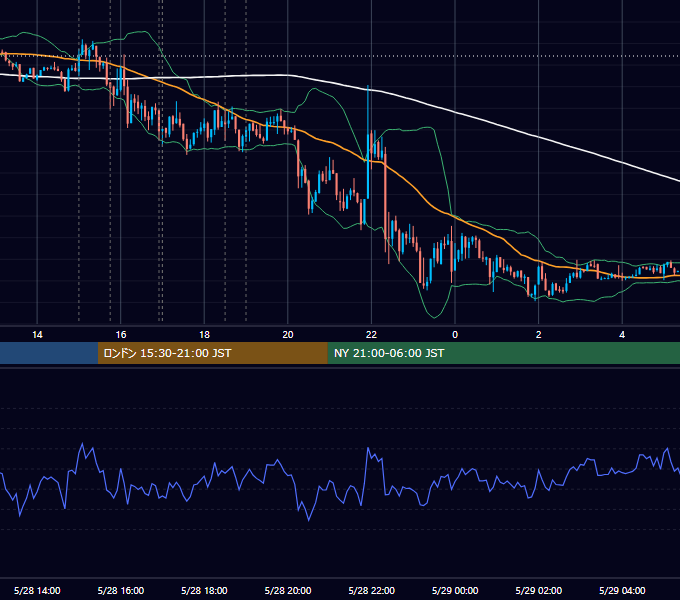Click the 5/29 04:00 indicator time label

pyautogui.click(x=622, y=590)
